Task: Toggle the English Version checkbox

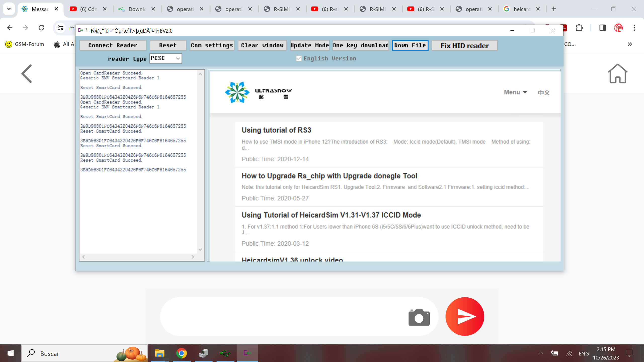Action: point(299,59)
